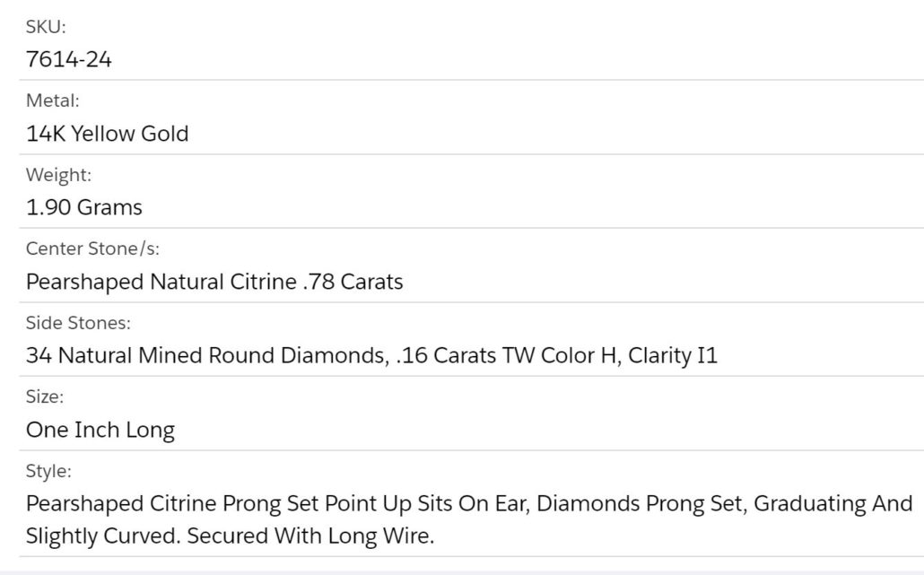Click the Side Stones label
The image size is (924, 575).
(78, 323)
